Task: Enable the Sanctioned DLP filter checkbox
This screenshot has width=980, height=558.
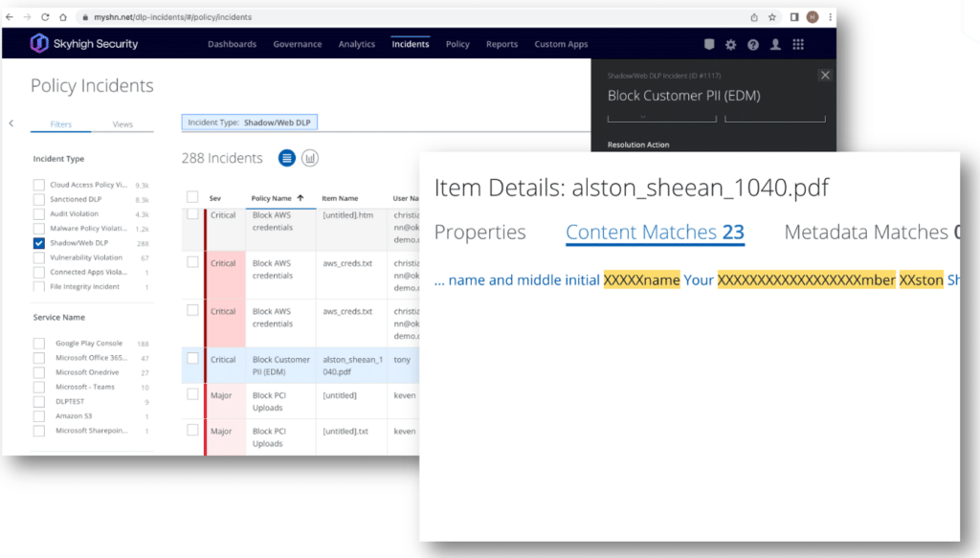Action: pos(38,199)
